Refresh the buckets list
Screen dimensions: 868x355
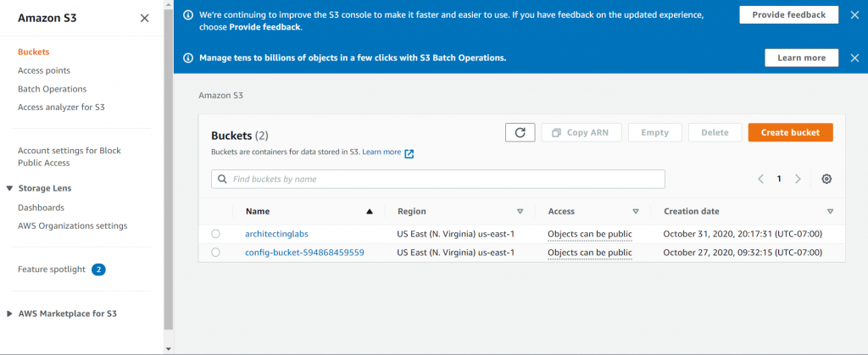pos(520,133)
